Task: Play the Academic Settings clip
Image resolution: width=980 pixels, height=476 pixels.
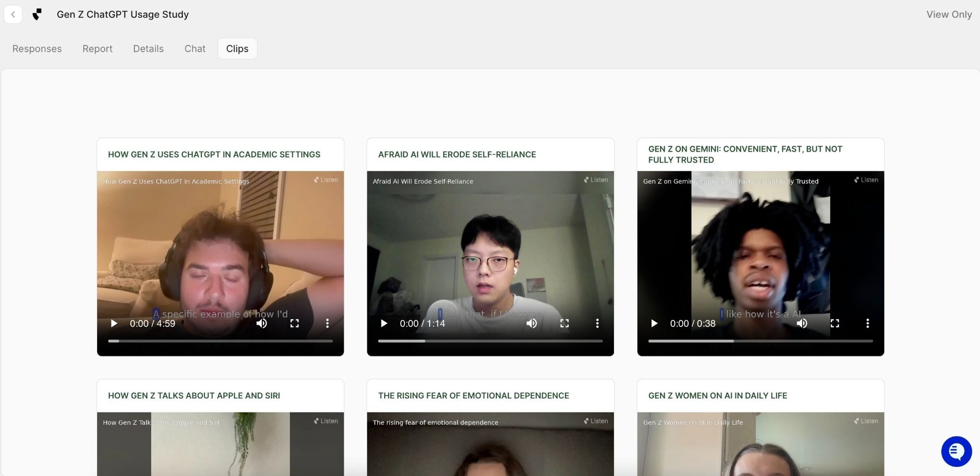Action: click(114, 323)
